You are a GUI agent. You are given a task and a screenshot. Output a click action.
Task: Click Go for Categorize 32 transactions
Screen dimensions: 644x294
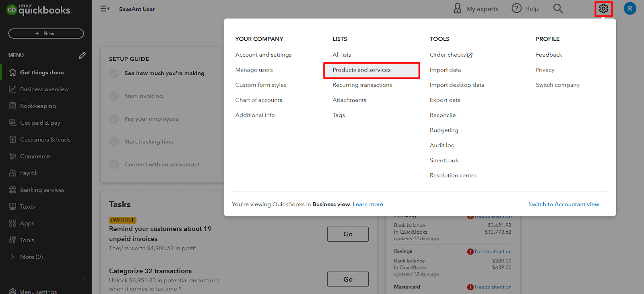[348, 279]
